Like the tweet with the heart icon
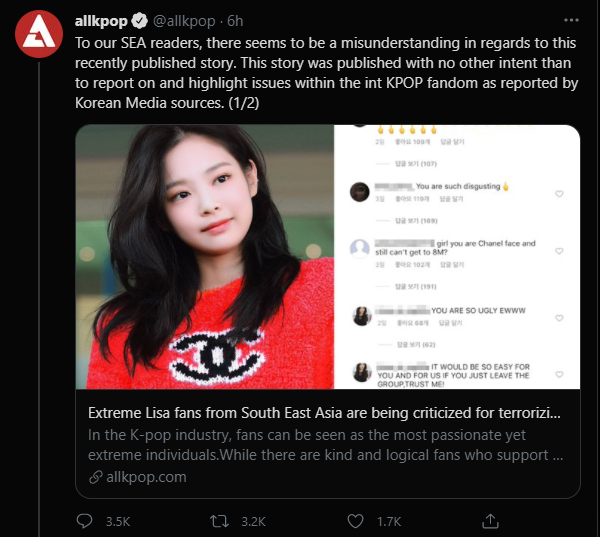600x537 pixels. tap(357, 520)
